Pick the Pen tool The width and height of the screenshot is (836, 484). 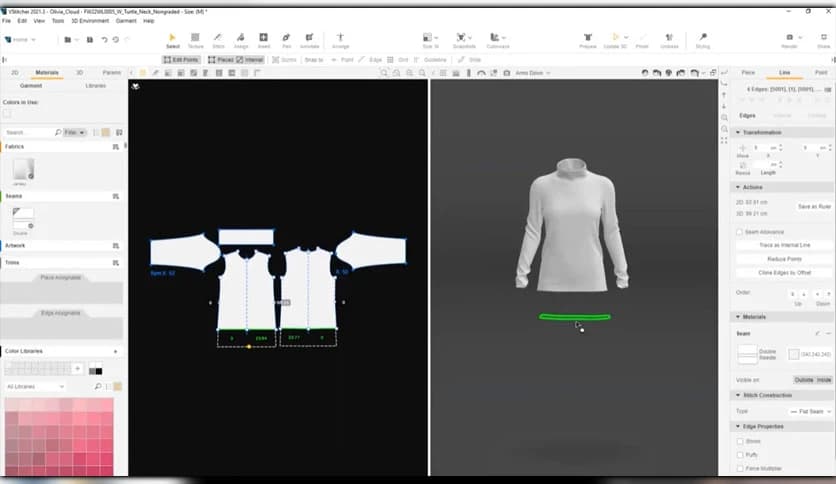click(287, 39)
